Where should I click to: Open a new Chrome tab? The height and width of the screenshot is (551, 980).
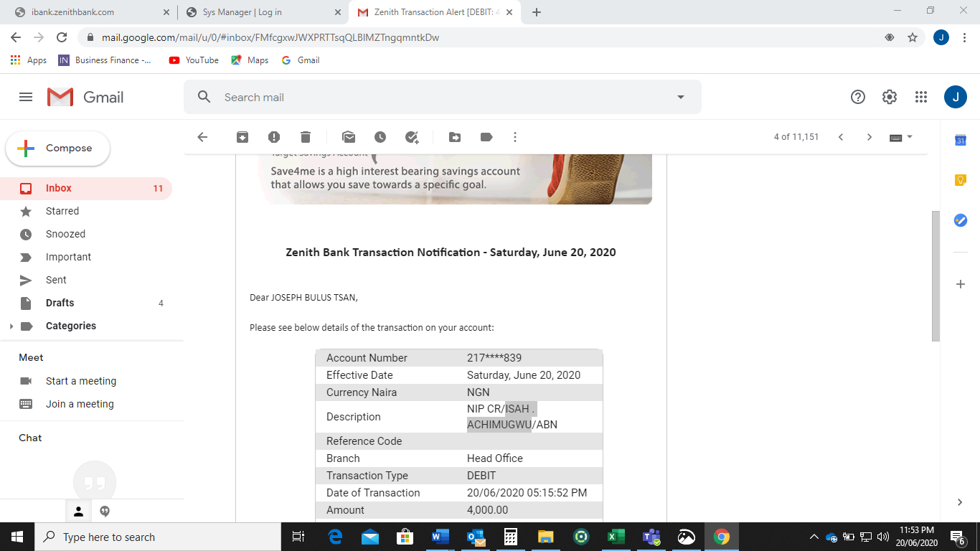click(x=537, y=12)
